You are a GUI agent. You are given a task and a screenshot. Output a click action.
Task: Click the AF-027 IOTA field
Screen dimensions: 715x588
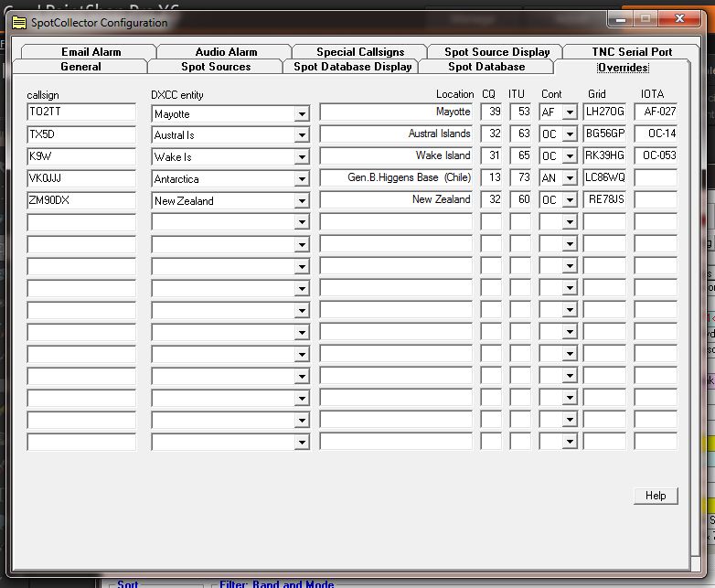[656, 112]
